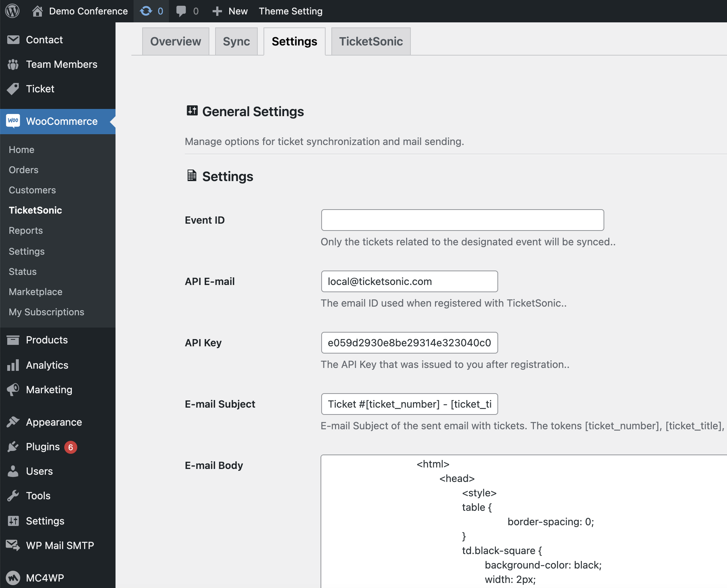
Task: Open the MC4WP menu
Action: pos(45,578)
